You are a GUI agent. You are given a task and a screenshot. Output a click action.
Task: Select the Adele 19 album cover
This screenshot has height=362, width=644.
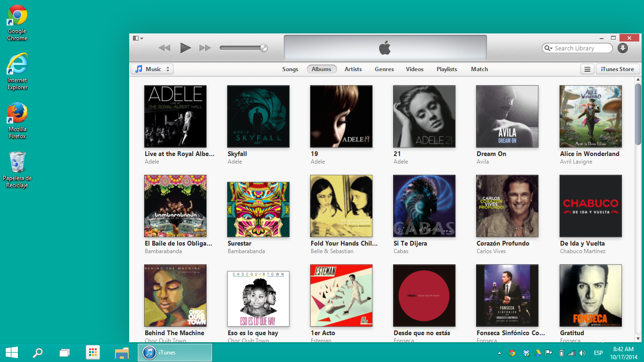[x=341, y=116]
